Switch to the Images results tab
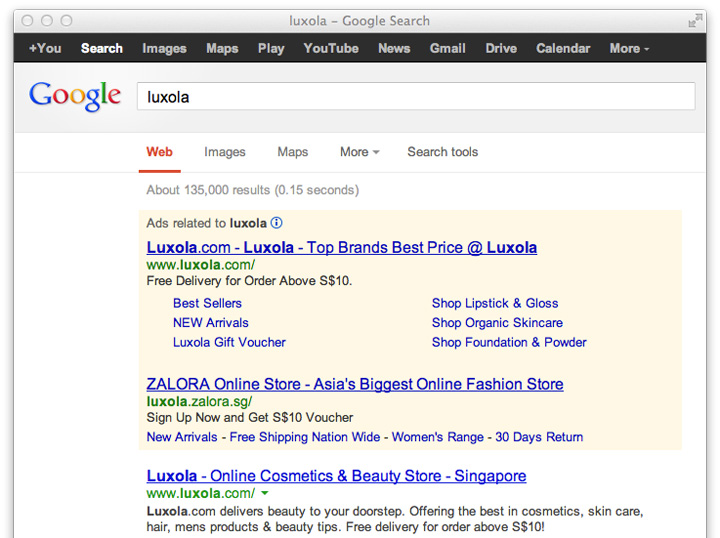The height and width of the screenshot is (538, 720). [225, 152]
